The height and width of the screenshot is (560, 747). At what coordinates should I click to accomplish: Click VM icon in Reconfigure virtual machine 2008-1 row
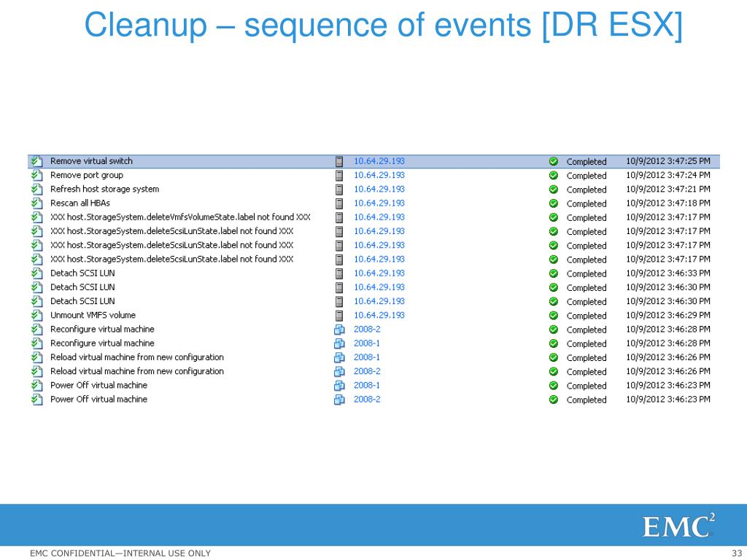pyautogui.click(x=339, y=343)
